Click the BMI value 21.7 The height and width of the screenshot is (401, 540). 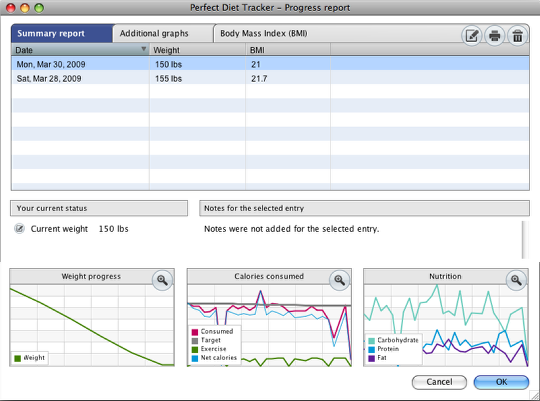pos(259,79)
